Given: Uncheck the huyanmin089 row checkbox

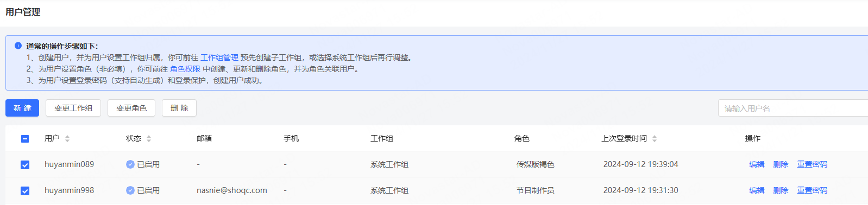Looking at the screenshot, I should click(25, 165).
